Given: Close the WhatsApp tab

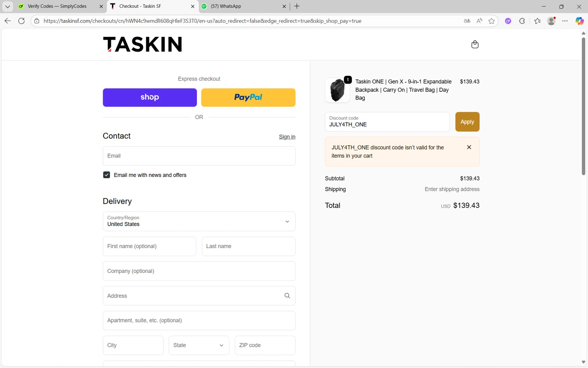Looking at the screenshot, I should [x=284, y=6].
